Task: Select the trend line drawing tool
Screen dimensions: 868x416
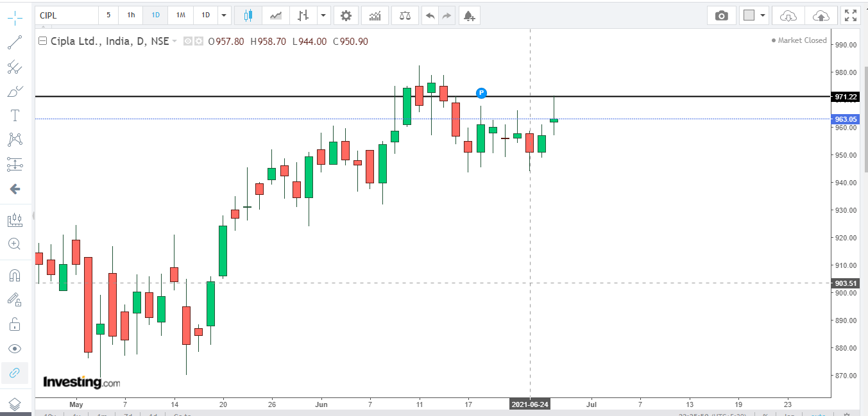Action: tap(14, 43)
